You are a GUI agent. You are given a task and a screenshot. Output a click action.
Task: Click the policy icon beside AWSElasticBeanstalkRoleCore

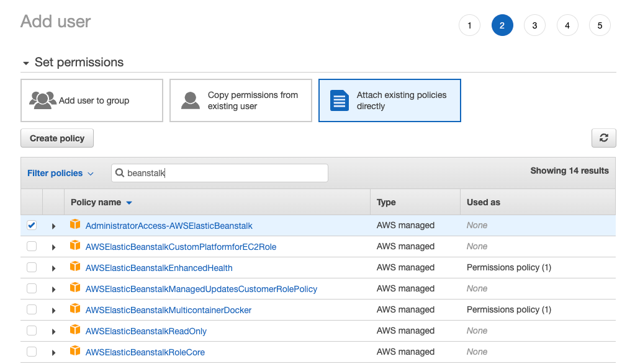coord(75,350)
